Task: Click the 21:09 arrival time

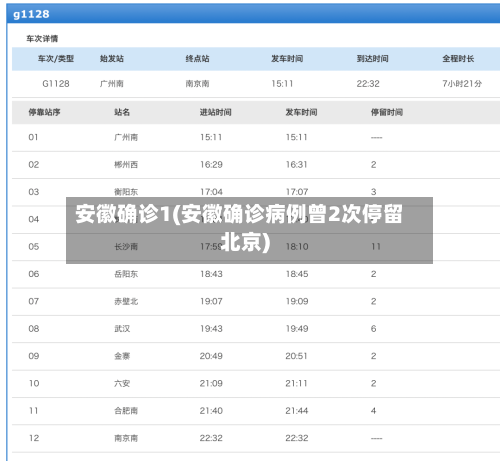Action: pyautogui.click(x=211, y=383)
